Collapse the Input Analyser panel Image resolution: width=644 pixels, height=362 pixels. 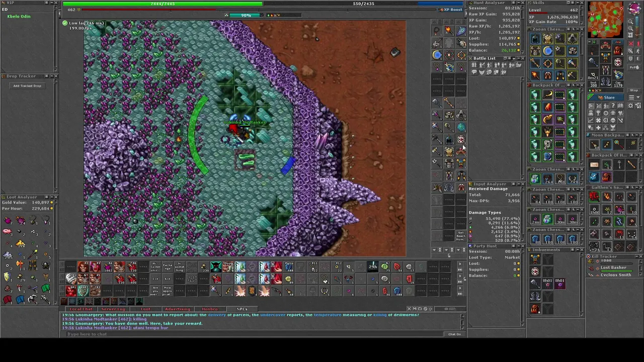519,184
